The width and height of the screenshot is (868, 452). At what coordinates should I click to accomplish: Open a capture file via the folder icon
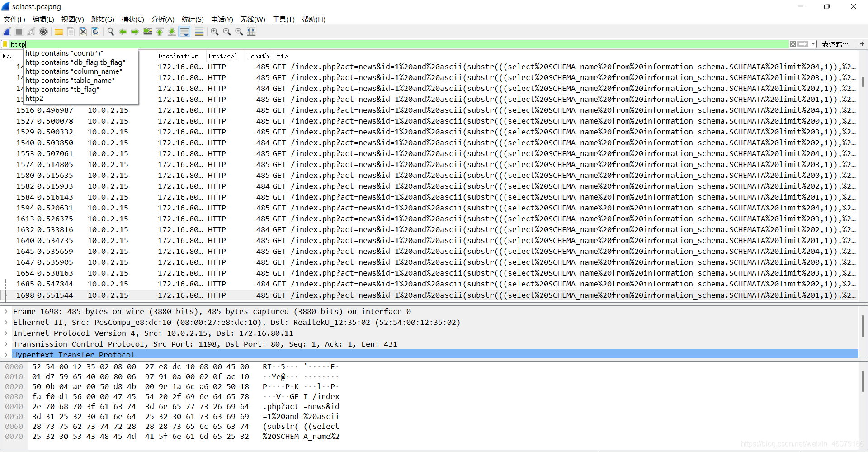[59, 32]
